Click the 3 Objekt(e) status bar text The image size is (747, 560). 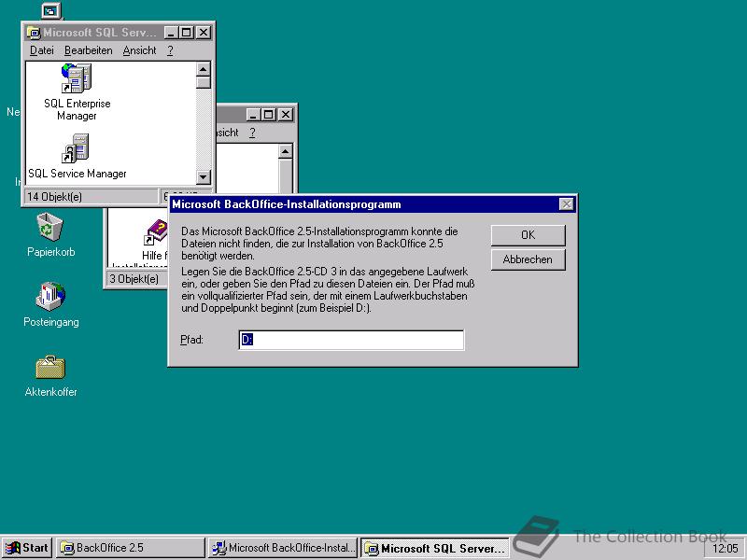[x=134, y=279]
